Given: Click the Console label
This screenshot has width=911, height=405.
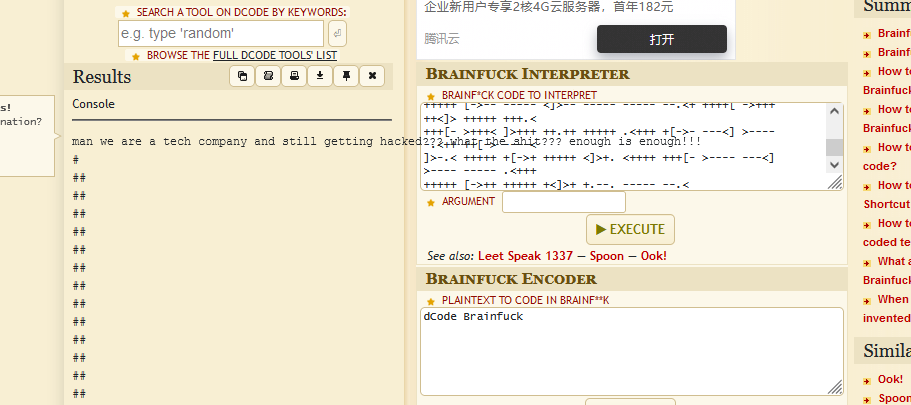Looking at the screenshot, I should click(94, 104).
